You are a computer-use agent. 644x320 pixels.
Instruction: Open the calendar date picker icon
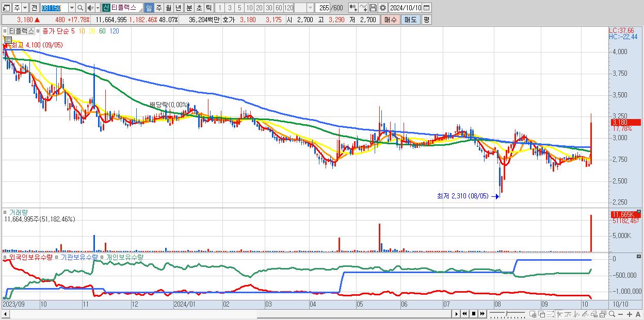tap(427, 8)
